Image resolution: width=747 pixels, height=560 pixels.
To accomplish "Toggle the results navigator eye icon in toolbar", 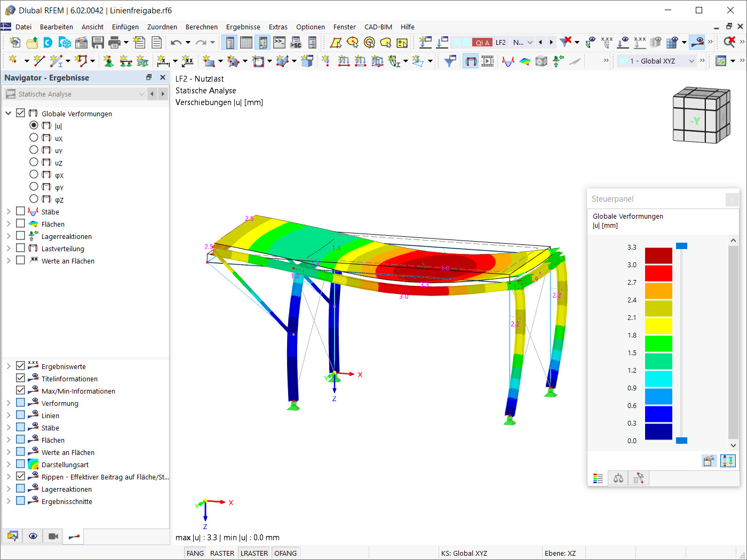I will tap(697, 43).
